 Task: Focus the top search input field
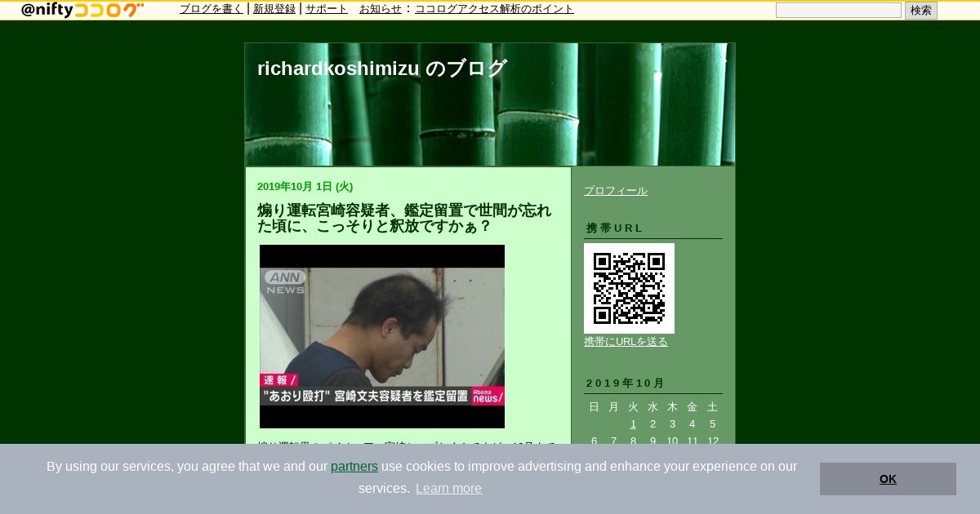(839, 10)
